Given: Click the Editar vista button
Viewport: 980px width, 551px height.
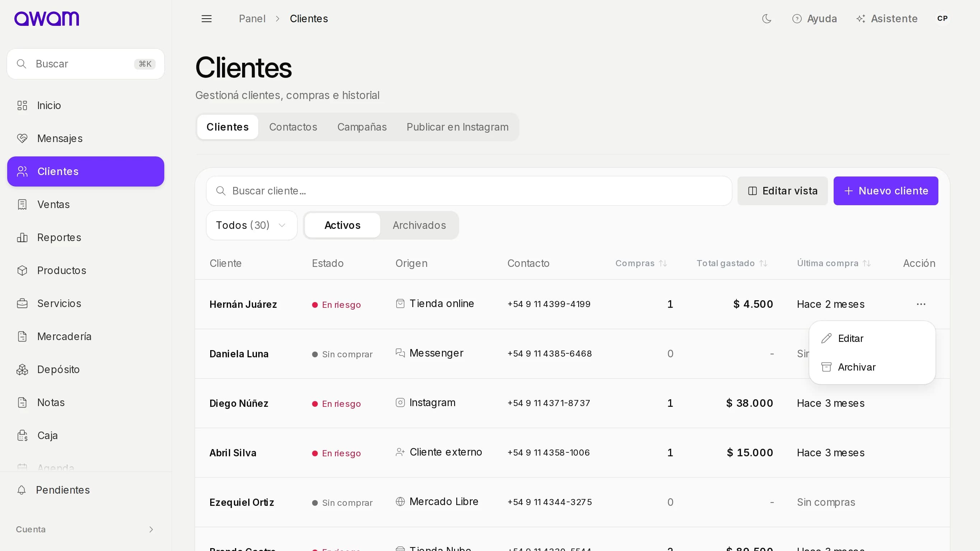Looking at the screenshot, I should coord(783,191).
